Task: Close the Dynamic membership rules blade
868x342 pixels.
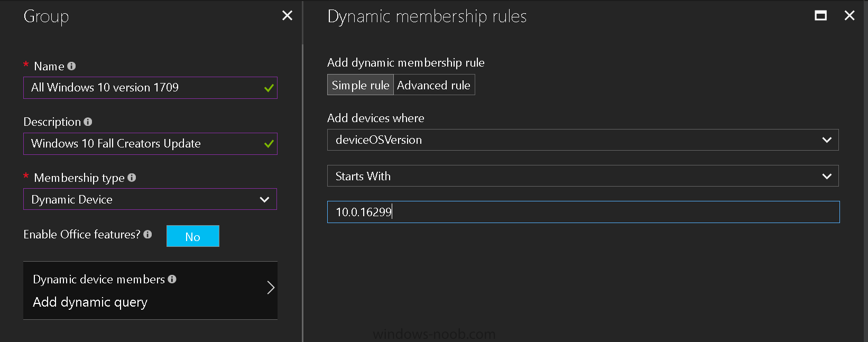Action: coord(849,16)
